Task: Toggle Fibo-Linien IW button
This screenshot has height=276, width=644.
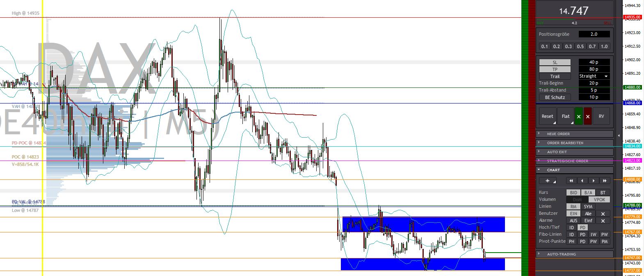Action: (594, 235)
